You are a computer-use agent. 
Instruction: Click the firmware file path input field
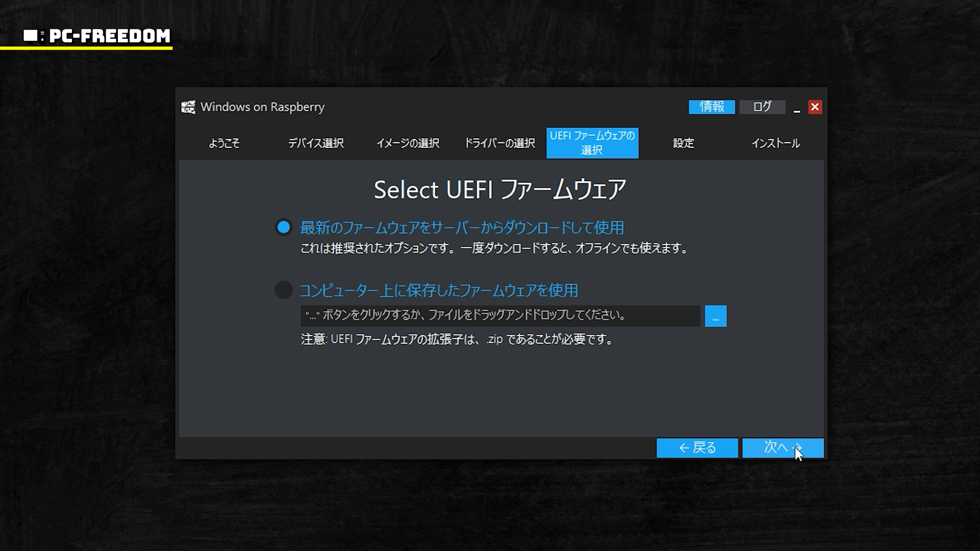[x=500, y=316]
